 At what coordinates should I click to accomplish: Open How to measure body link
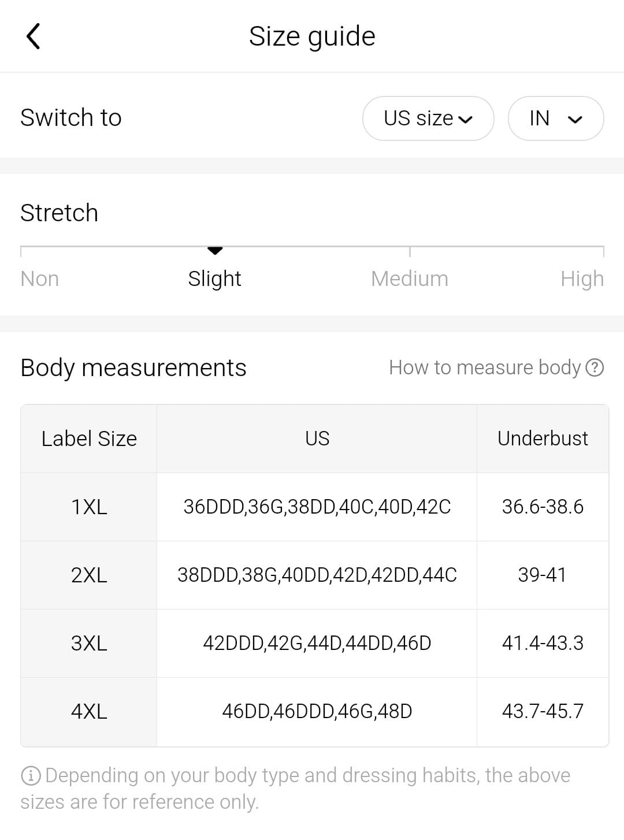pos(484,367)
